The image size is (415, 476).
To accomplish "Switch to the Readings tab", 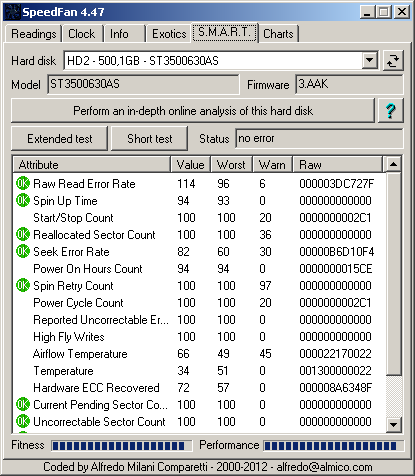I will (x=33, y=34).
